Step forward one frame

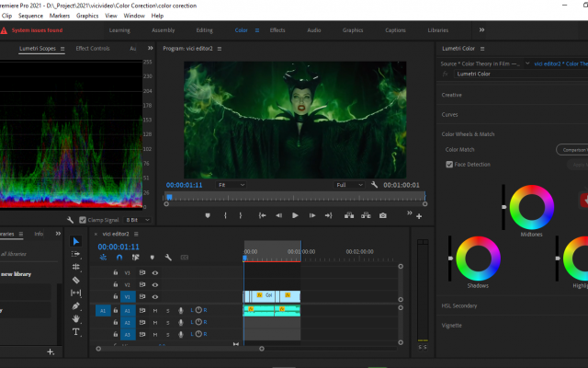(x=312, y=215)
